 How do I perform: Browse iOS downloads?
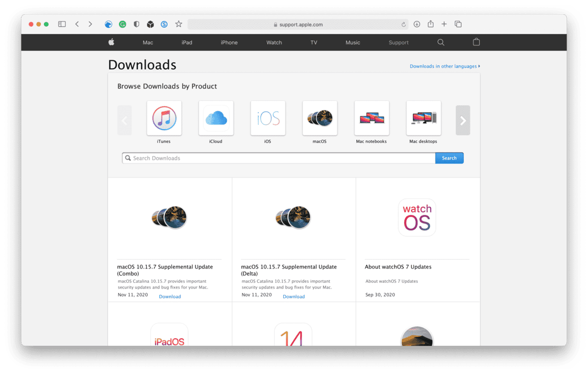point(268,118)
